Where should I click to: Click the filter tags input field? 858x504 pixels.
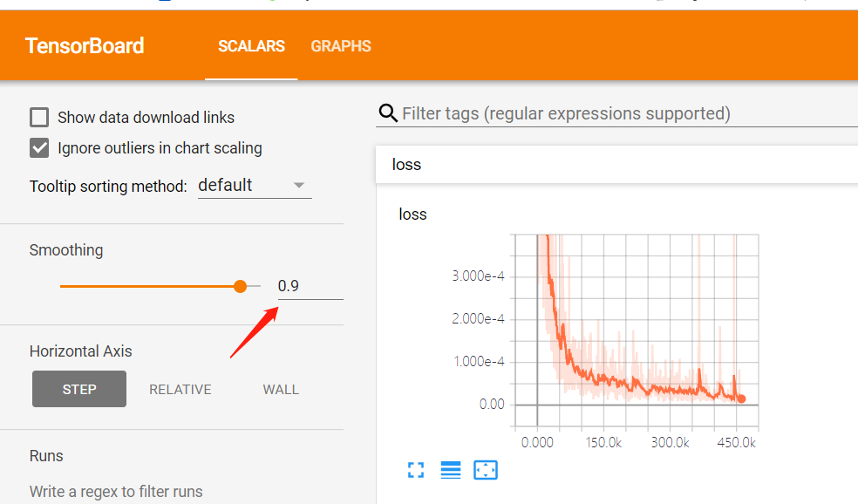(x=567, y=112)
